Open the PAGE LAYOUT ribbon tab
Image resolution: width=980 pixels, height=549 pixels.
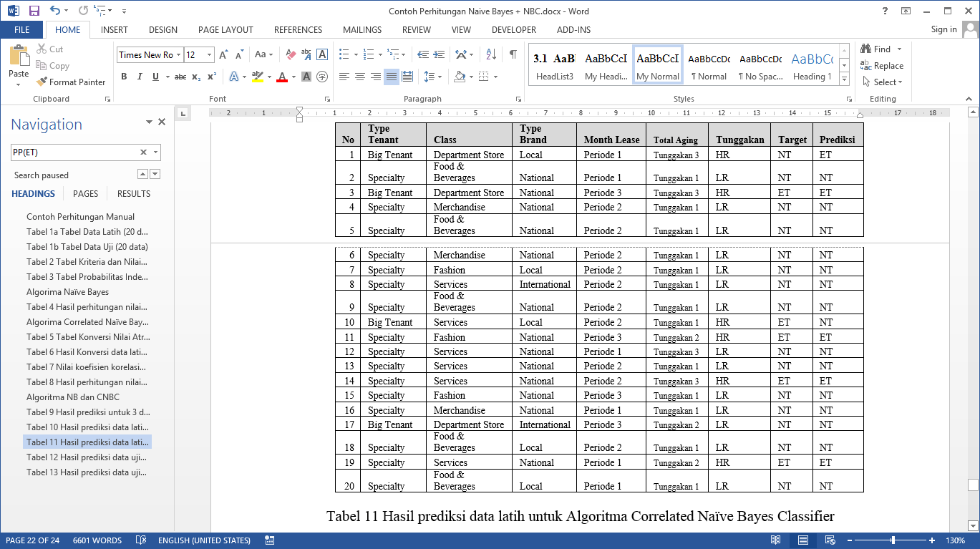[225, 30]
